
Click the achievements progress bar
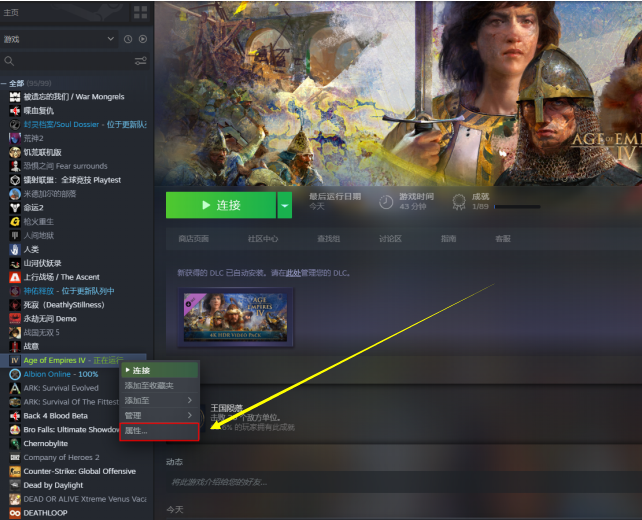coord(517,207)
